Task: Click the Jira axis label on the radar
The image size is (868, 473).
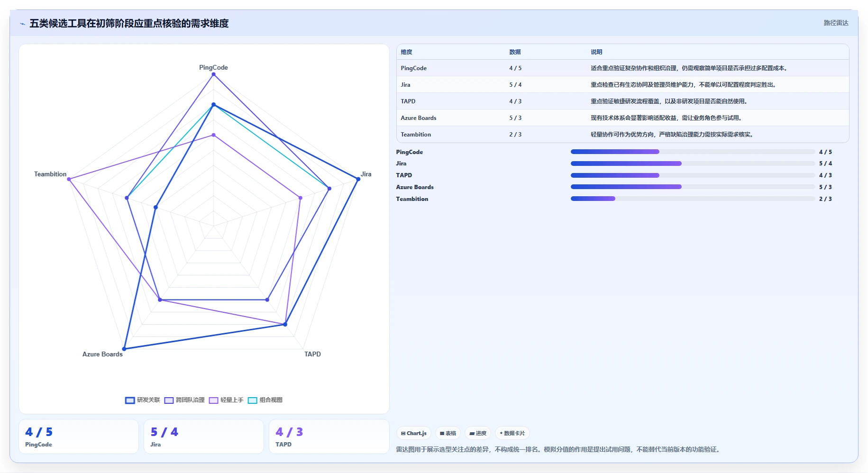Action: 366,174
